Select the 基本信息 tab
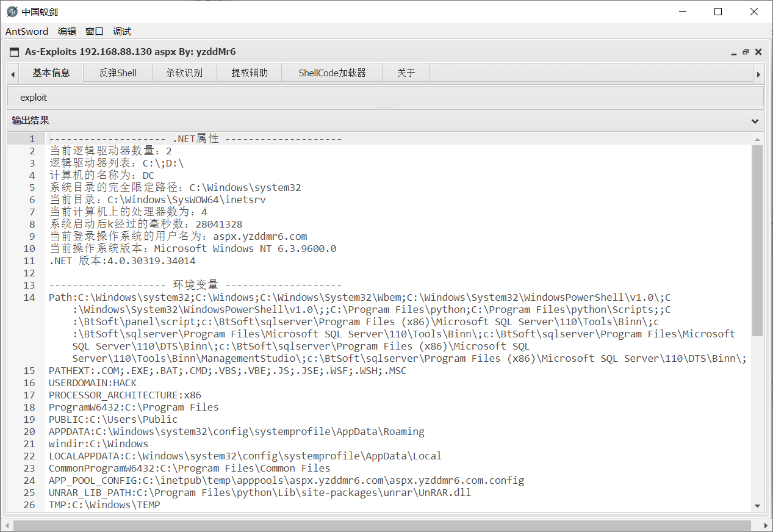 pyautogui.click(x=52, y=73)
